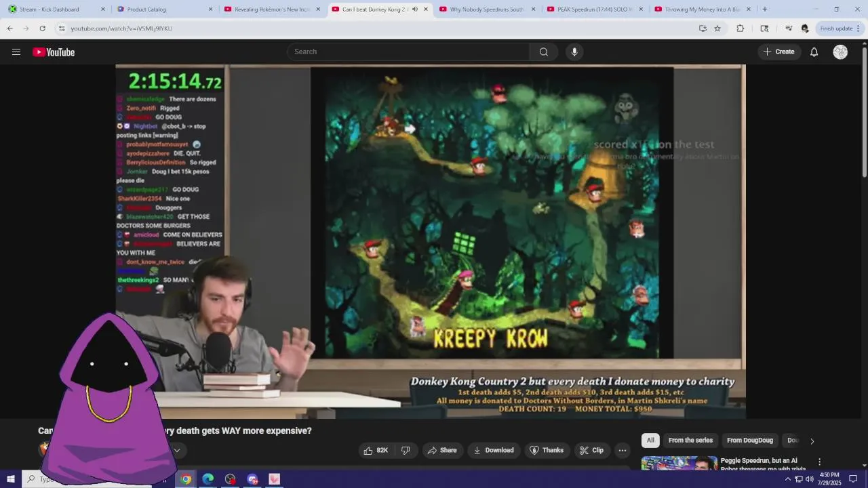Reload the page
This screenshot has height=488, width=868.
tap(42, 28)
